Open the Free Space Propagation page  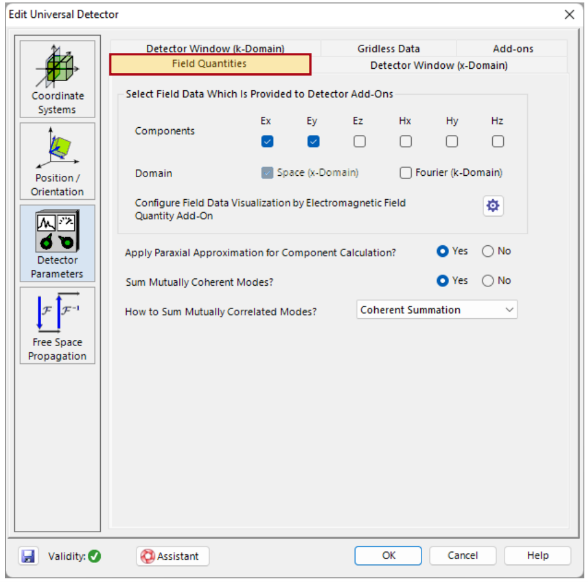click(x=57, y=326)
